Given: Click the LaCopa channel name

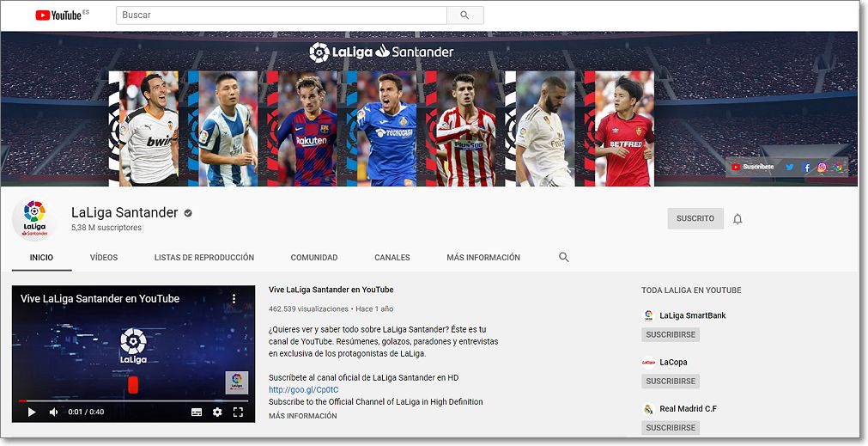Looking at the screenshot, I should [673, 362].
